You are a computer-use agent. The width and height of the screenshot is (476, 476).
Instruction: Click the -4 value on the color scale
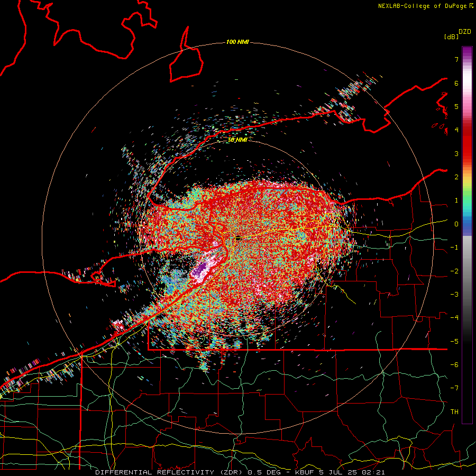tap(454, 318)
